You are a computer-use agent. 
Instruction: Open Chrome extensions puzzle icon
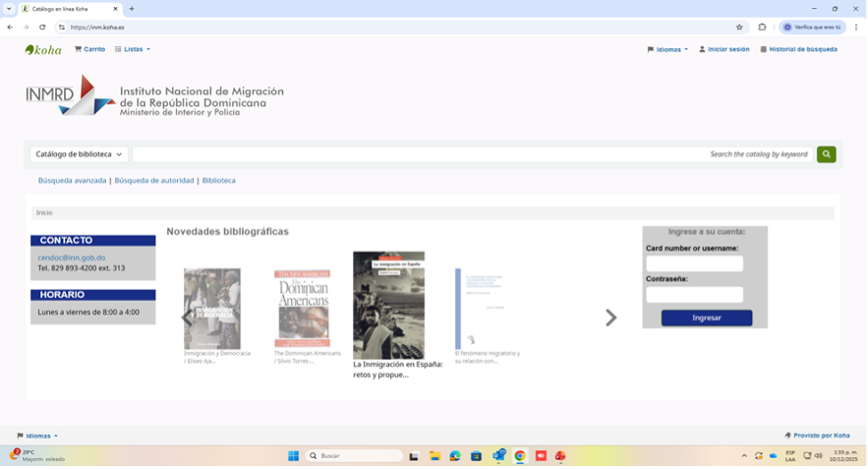click(x=762, y=28)
